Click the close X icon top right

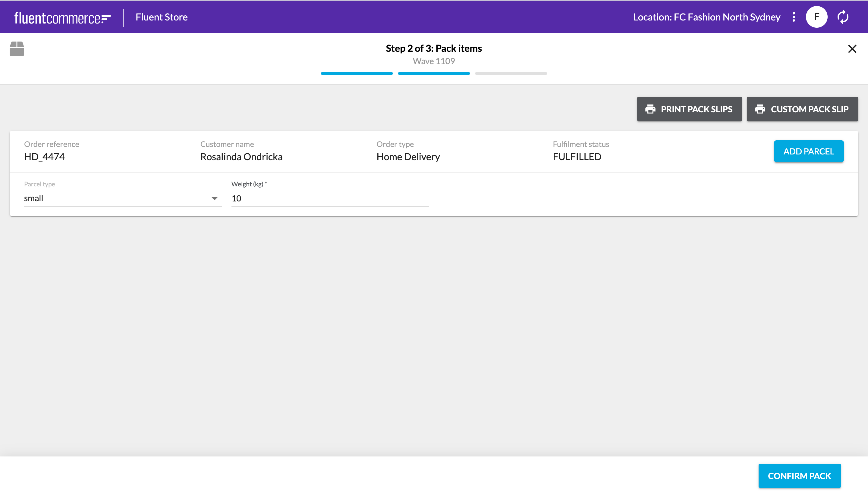click(853, 49)
